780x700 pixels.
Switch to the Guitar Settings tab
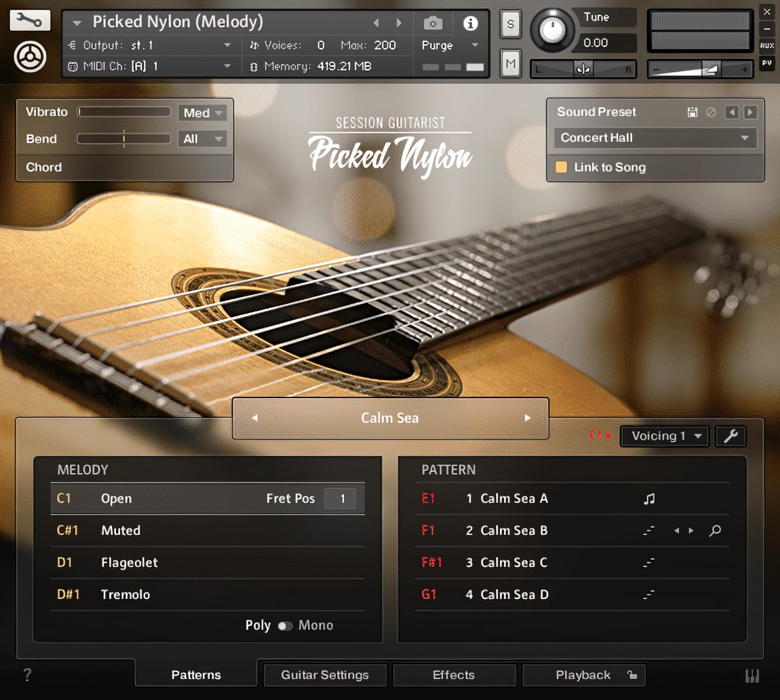[325, 675]
